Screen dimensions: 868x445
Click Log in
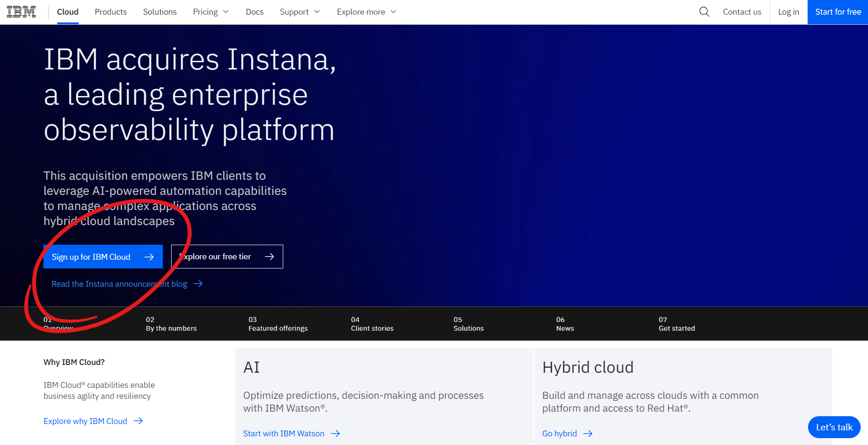tap(788, 12)
